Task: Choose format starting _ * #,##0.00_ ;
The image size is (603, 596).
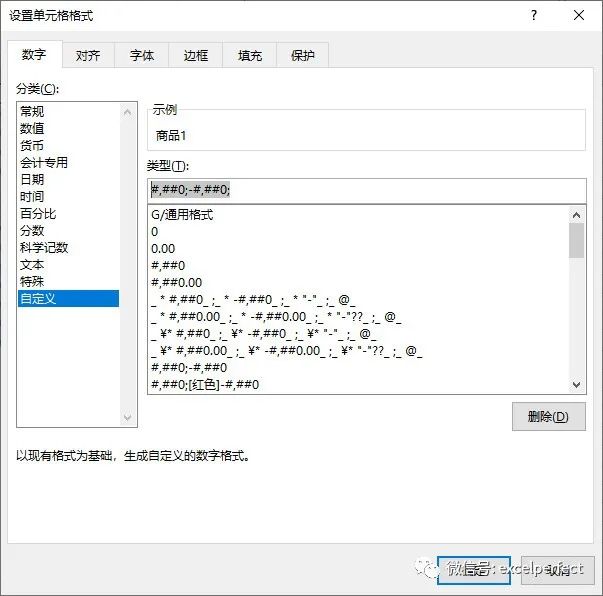Action: (x=358, y=317)
